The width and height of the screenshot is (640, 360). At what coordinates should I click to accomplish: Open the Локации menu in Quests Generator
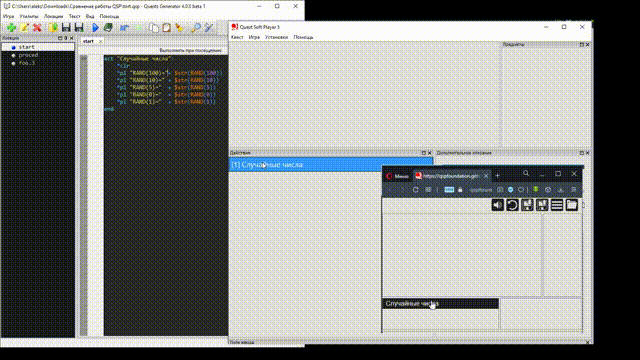[53, 16]
